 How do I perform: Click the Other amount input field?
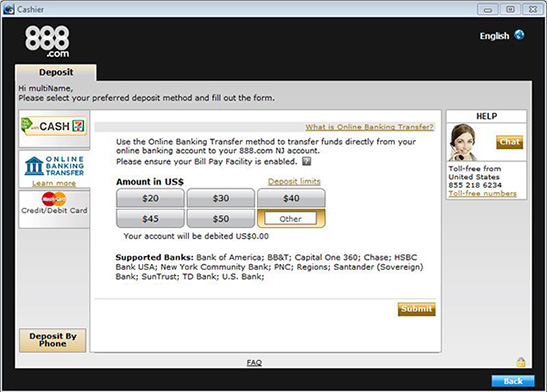(x=291, y=219)
